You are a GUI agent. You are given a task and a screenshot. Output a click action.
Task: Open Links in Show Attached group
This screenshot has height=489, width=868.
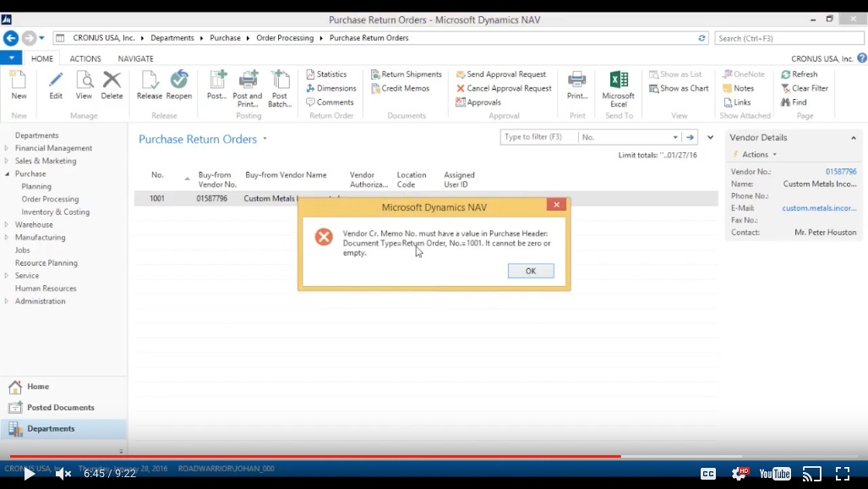pos(737,102)
